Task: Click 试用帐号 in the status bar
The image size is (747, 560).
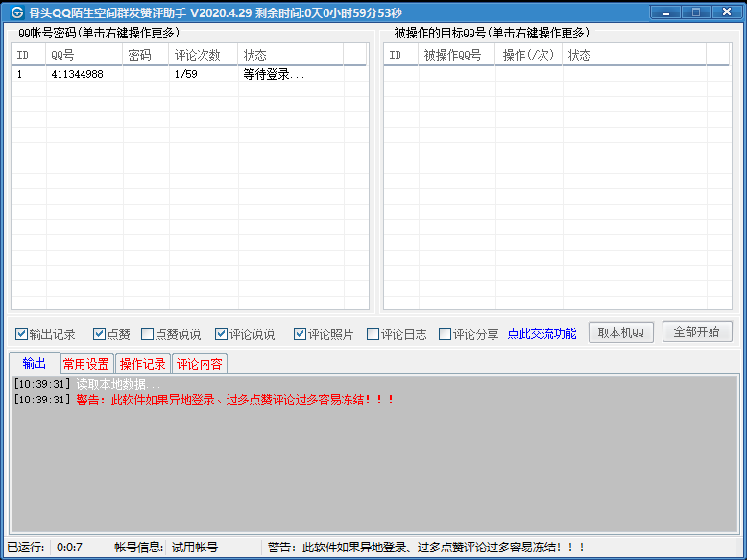Action: click(x=195, y=548)
